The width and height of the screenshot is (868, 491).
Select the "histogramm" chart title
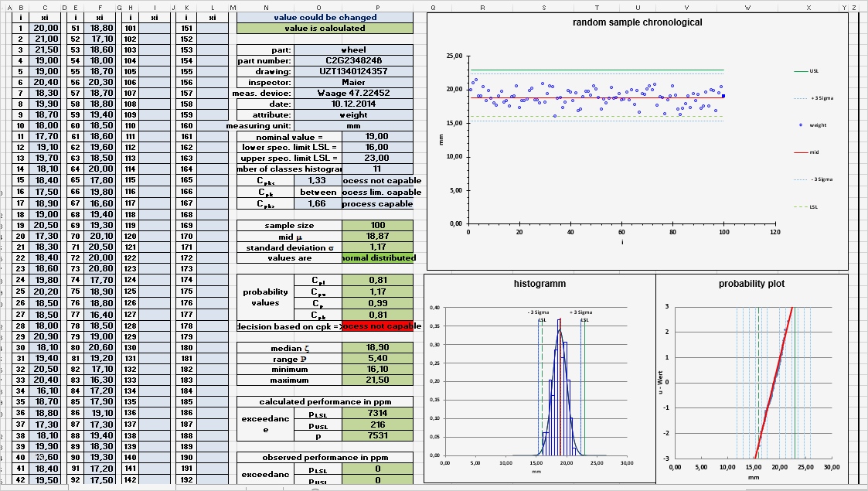pos(539,283)
